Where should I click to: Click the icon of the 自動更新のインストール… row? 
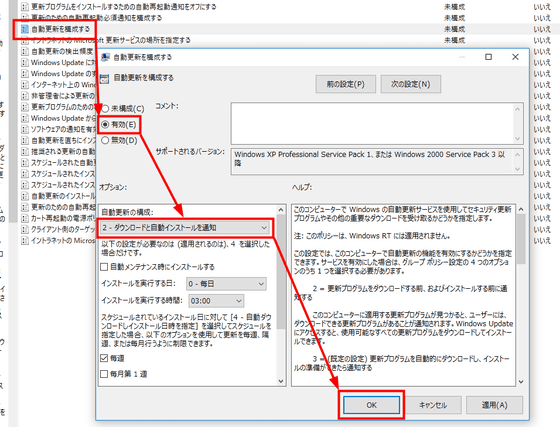coord(25,196)
